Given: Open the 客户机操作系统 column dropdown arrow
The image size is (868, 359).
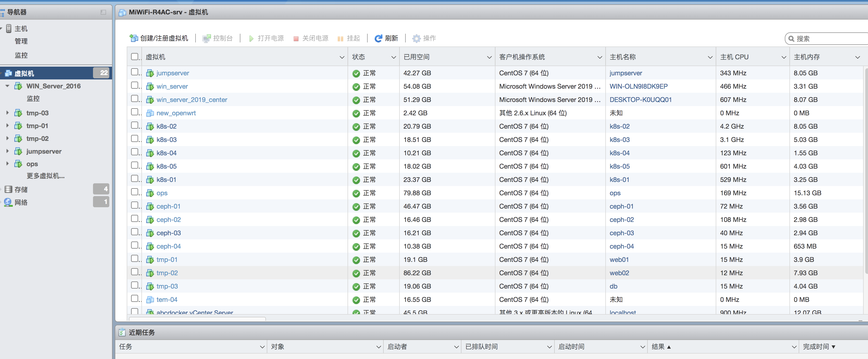Looking at the screenshot, I should click(x=599, y=57).
